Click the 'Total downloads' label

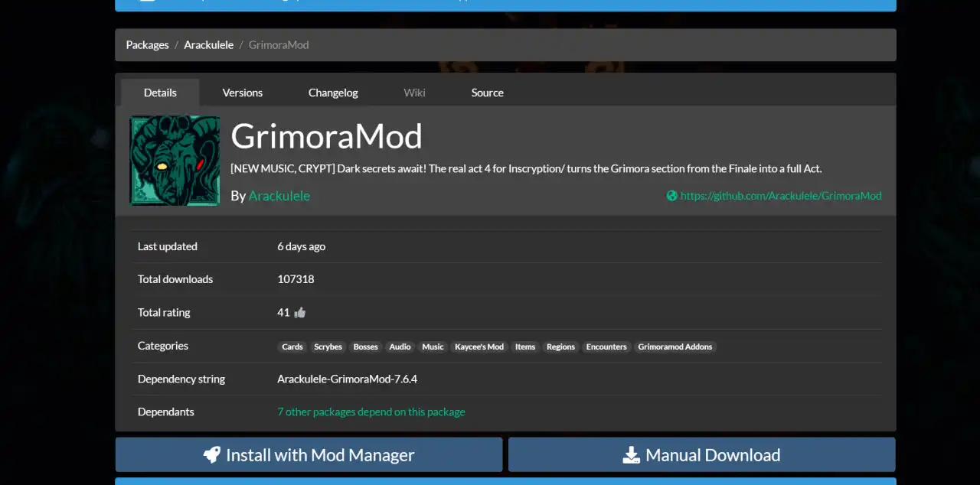(x=175, y=279)
